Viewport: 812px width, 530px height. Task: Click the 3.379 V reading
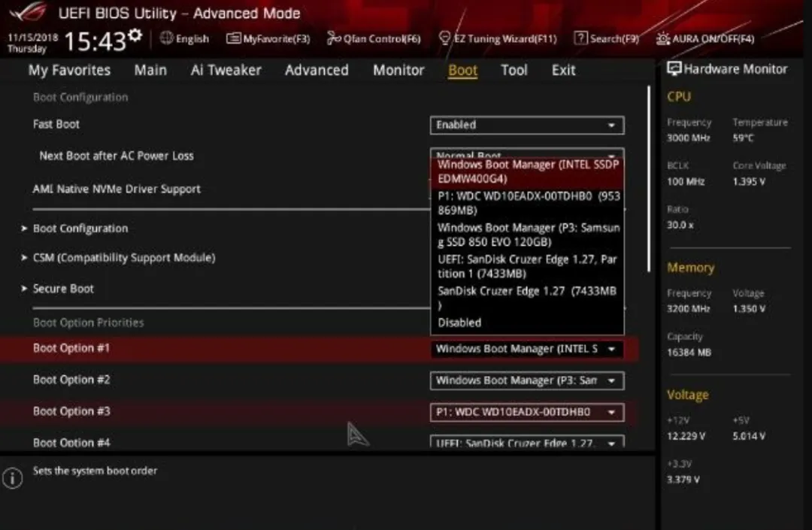(683, 480)
